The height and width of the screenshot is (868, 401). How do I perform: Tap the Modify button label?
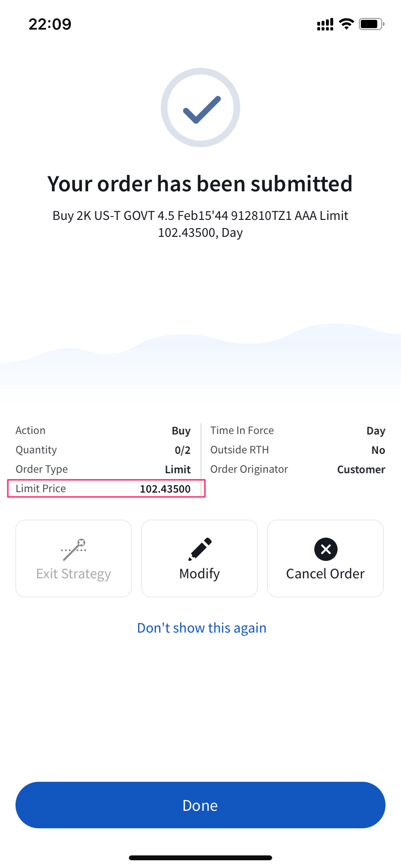(x=200, y=574)
